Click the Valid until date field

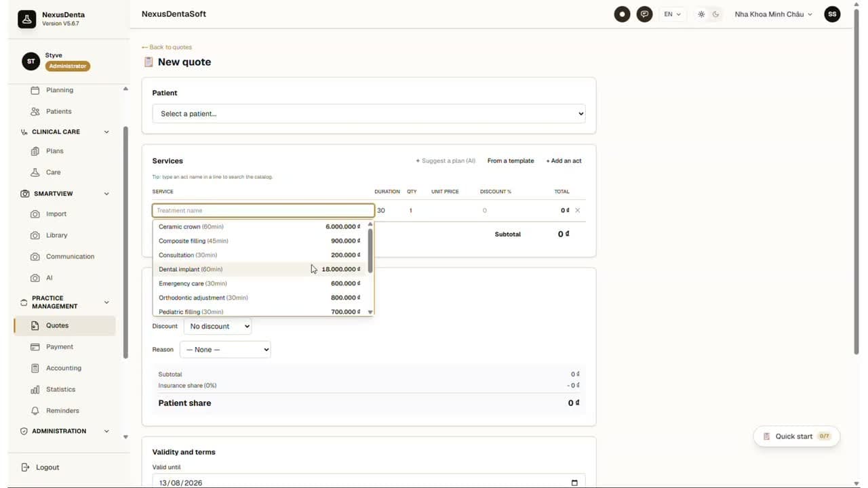click(x=369, y=483)
